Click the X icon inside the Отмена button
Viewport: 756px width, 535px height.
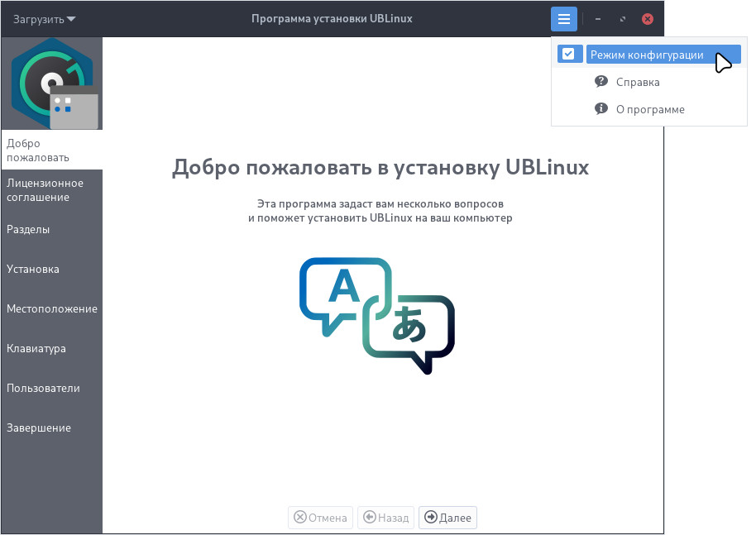click(299, 518)
